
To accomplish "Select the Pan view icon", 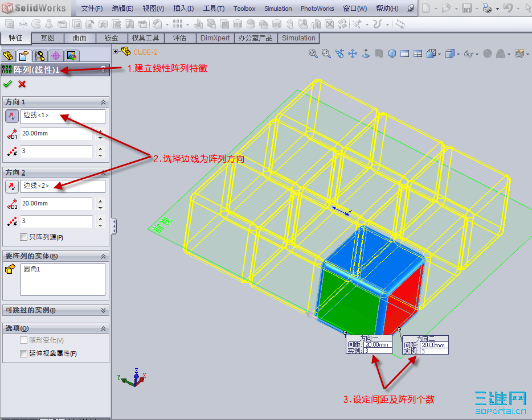I will 353,53.
